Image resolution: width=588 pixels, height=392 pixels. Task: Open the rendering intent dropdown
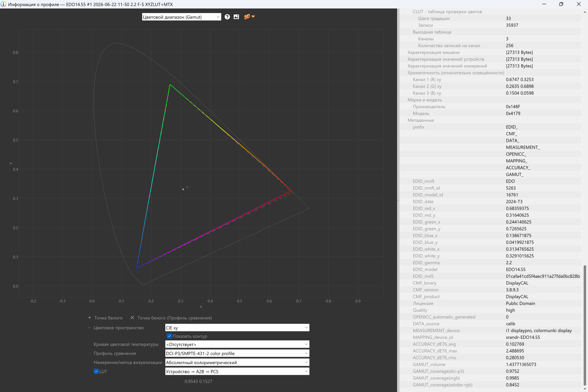pyautogui.click(x=237, y=362)
